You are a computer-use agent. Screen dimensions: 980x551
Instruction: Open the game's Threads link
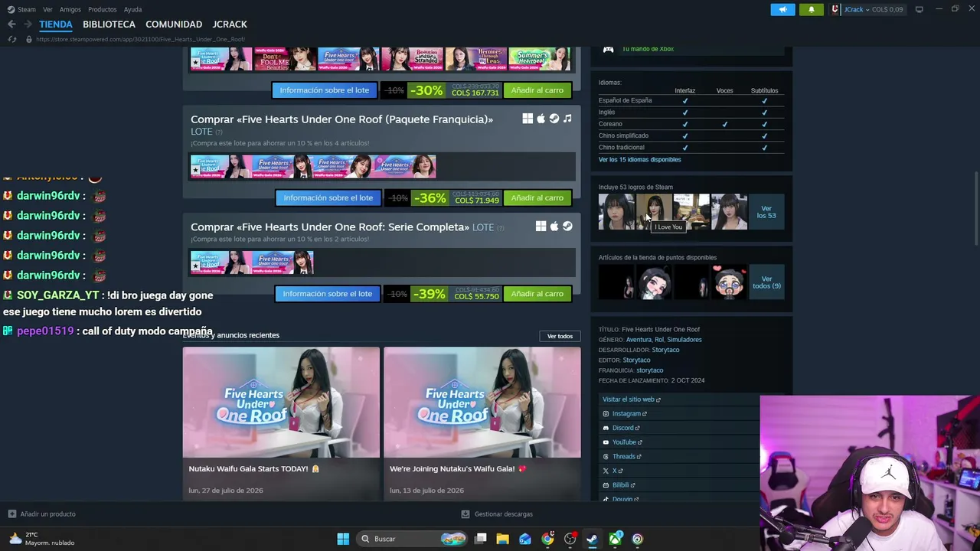(x=626, y=457)
